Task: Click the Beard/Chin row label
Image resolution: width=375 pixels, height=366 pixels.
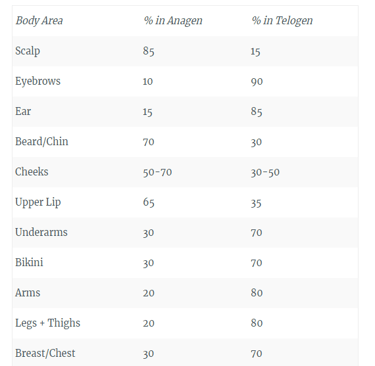Action: tap(42, 141)
